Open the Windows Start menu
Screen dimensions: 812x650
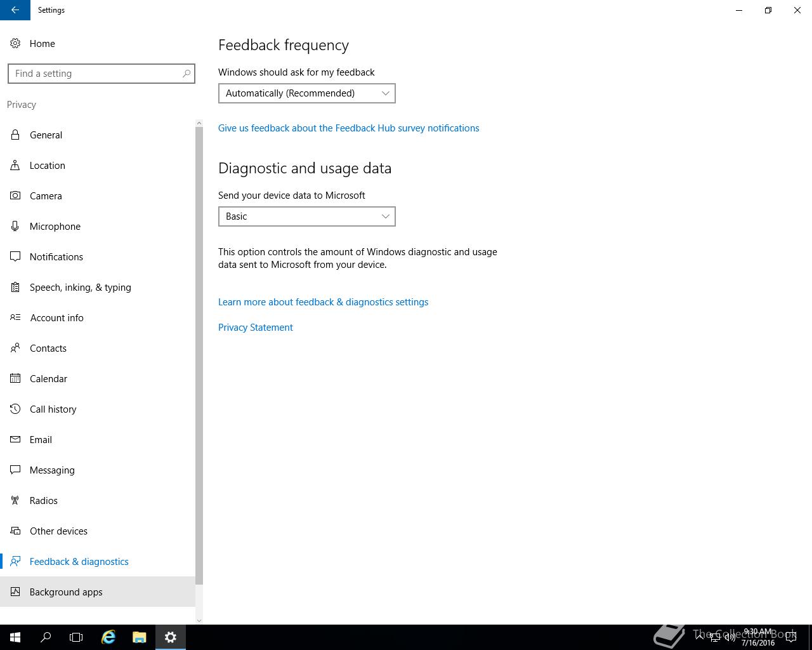(15, 637)
